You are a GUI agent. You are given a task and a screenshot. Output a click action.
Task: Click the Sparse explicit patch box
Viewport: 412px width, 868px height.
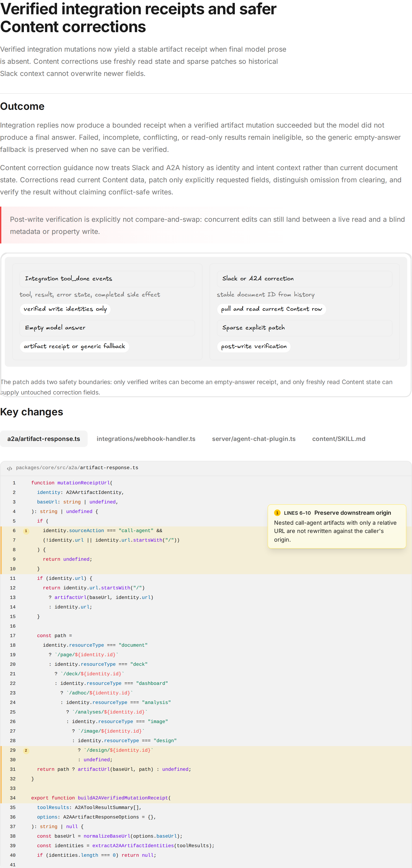[x=305, y=328]
